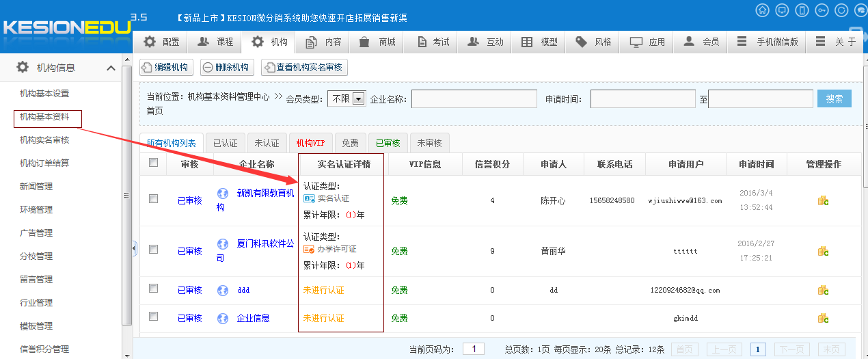This screenshot has height=359, width=868.
Task: Tick the select-all checkbox in the table header
Action: 154,163
